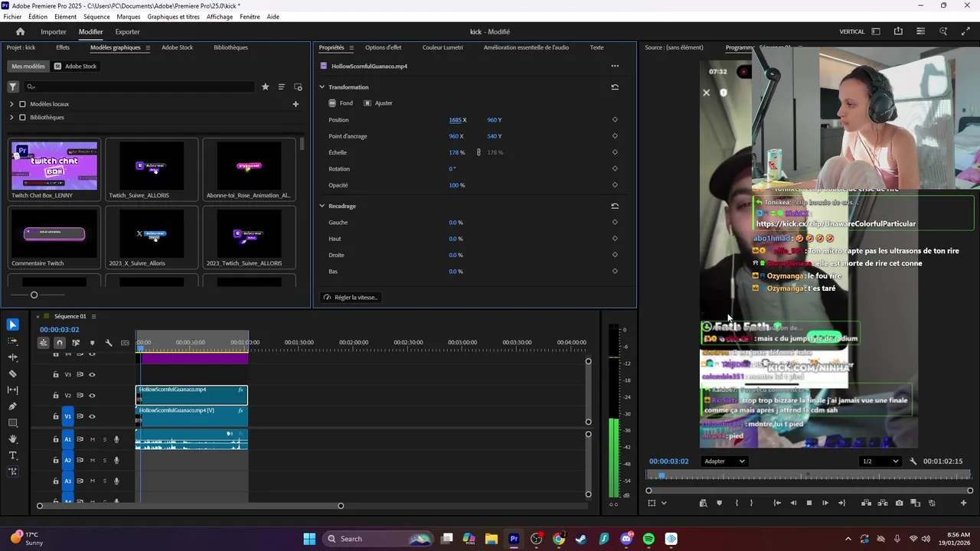Toggle V2 track output eye
The height and width of the screenshot is (551, 980).
coord(92,396)
